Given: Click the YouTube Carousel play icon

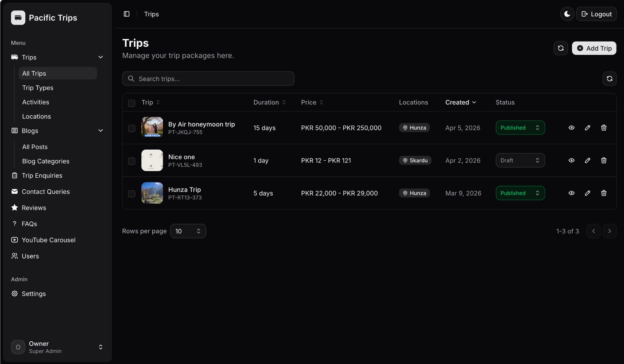Looking at the screenshot, I should pyautogui.click(x=15, y=240).
